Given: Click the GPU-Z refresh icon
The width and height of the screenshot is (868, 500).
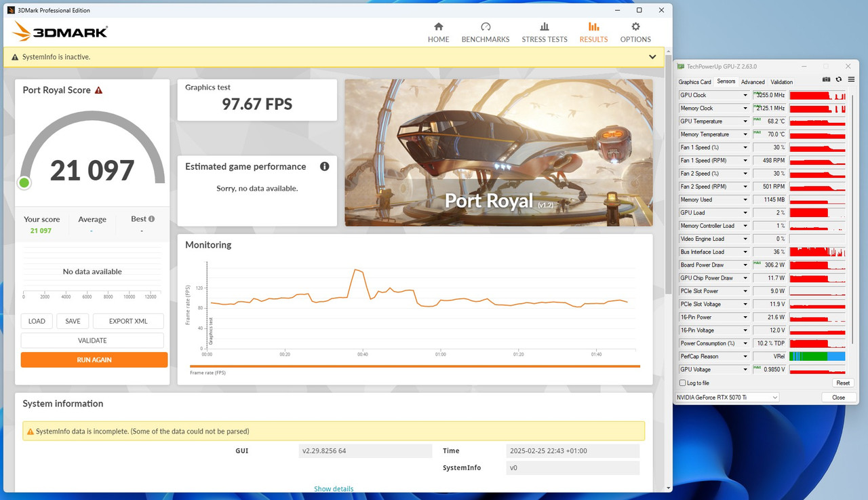Looking at the screenshot, I should point(838,79).
